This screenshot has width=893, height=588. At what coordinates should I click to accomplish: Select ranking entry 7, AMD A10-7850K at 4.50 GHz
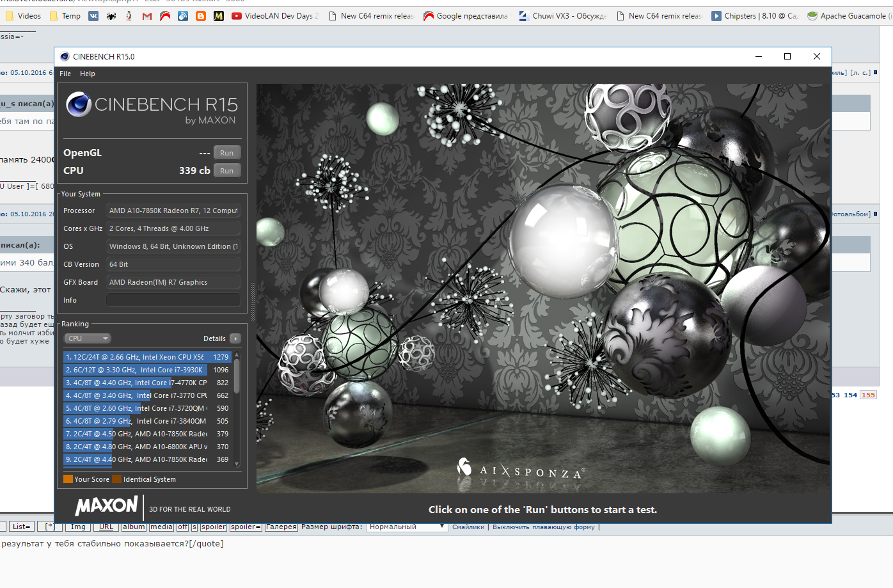[x=146, y=434]
